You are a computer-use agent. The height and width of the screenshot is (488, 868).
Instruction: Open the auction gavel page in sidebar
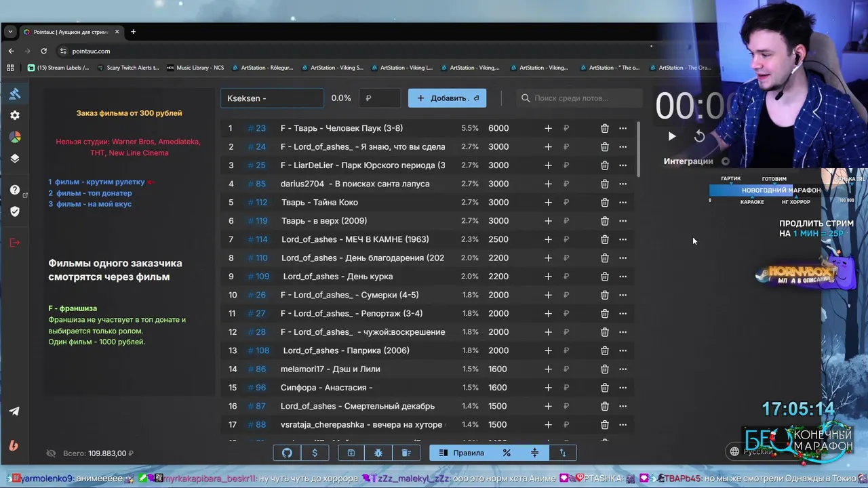pos(15,94)
